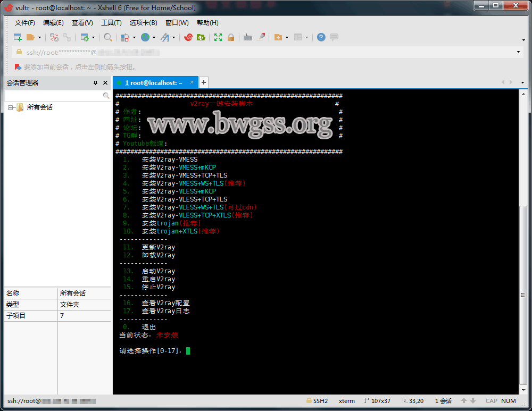Image resolution: width=532 pixels, height=411 pixels.
Task: Close the root@localhost tab
Action: pyautogui.click(x=192, y=82)
